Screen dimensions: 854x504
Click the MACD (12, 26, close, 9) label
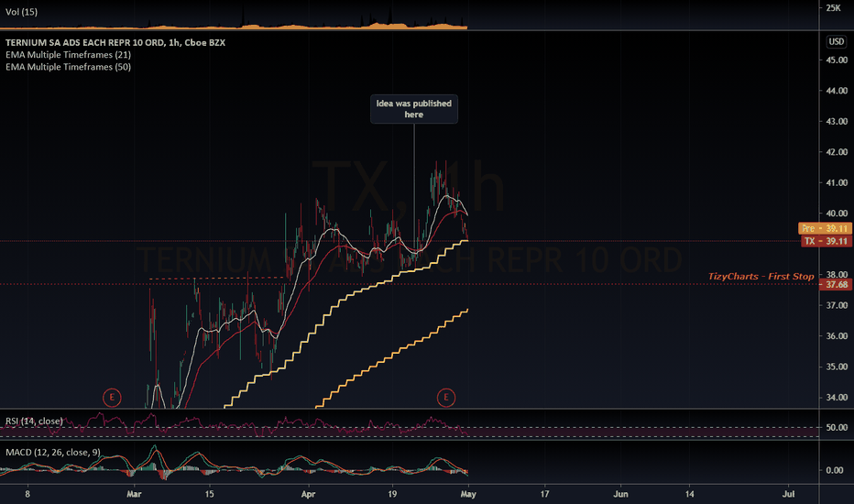53,453
